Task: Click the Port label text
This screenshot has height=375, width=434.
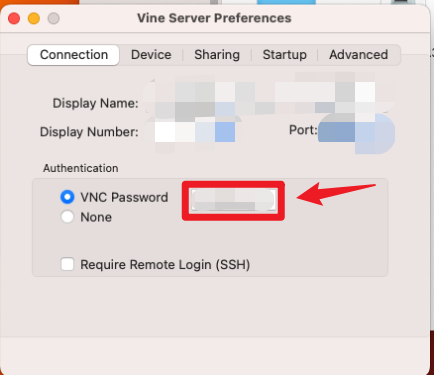Action: click(x=303, y=130)
